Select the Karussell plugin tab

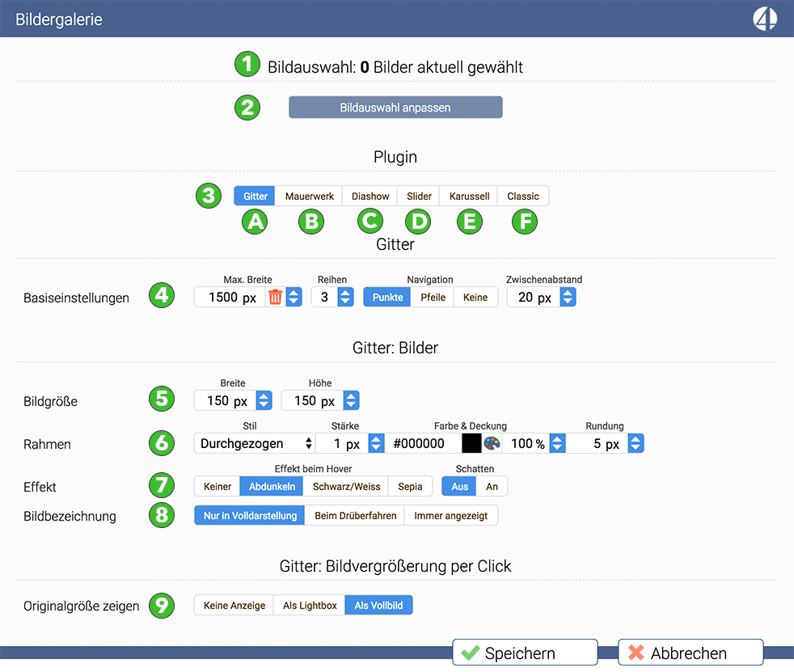[x=469, y=197]
